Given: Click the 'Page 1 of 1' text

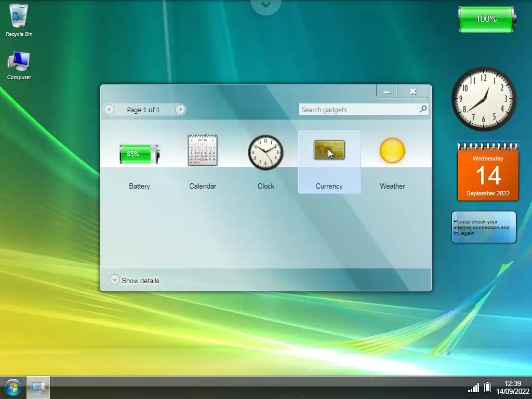Looking at the screenshot, I should (x=143, y=110).
